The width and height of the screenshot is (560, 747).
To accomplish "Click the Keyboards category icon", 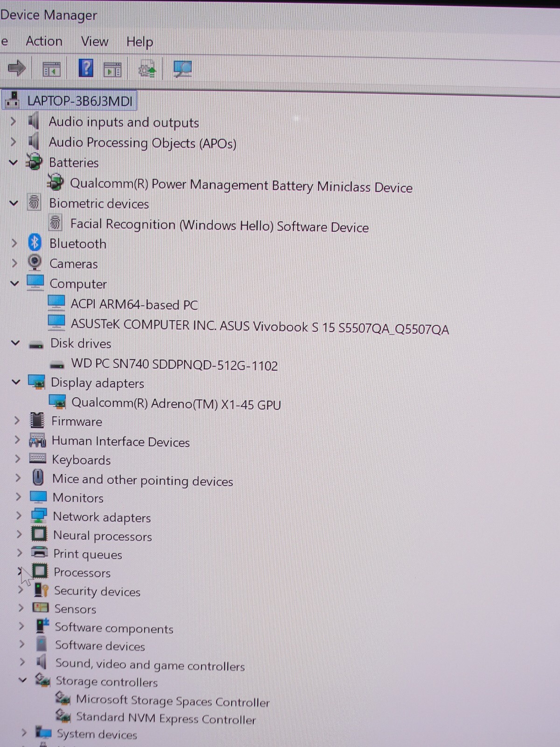I will [x=37, y=458].
